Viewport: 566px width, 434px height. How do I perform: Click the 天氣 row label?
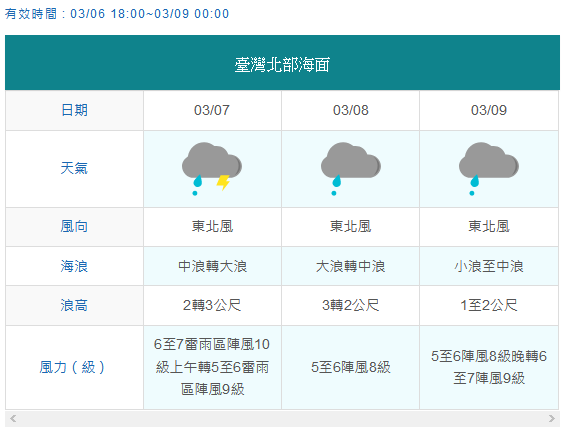tap(74, 168)
